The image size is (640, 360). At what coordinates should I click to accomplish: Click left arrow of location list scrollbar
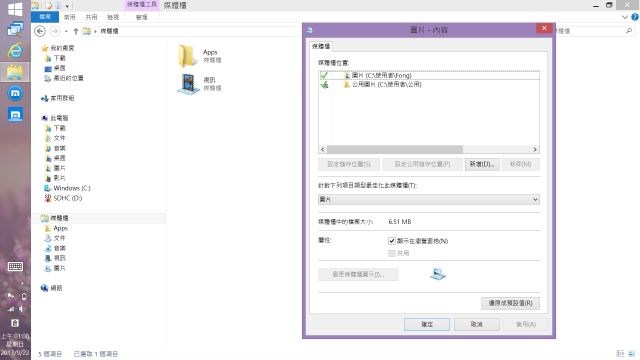coord(323,149)
